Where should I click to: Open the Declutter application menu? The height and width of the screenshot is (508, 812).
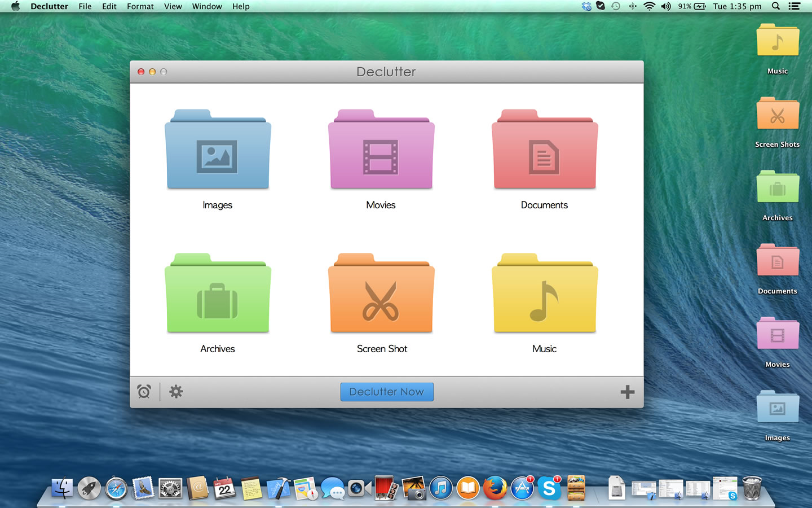coord(49,6)
